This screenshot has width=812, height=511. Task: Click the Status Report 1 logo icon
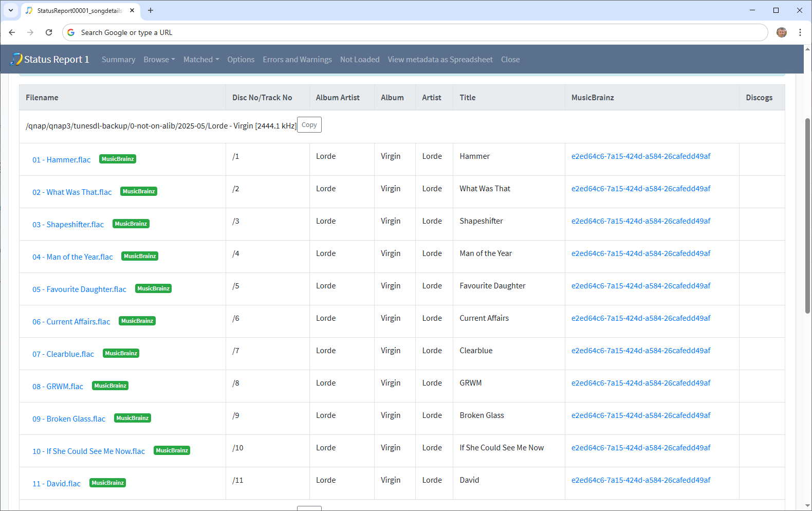(x=16, y=59)
